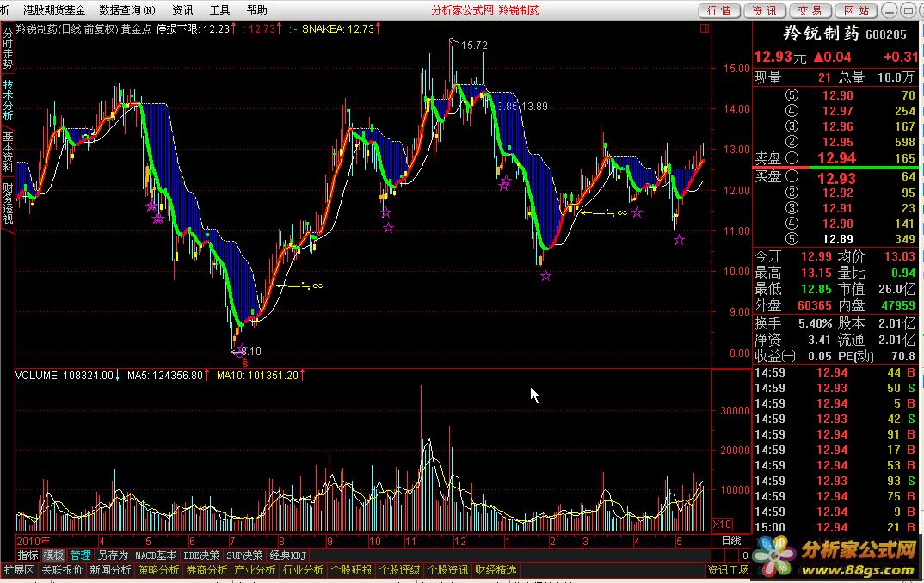The image size is (924, 583).
Task: Apply the 经典KDJ template
Action: pyautogui.click(x=287, y=555)
